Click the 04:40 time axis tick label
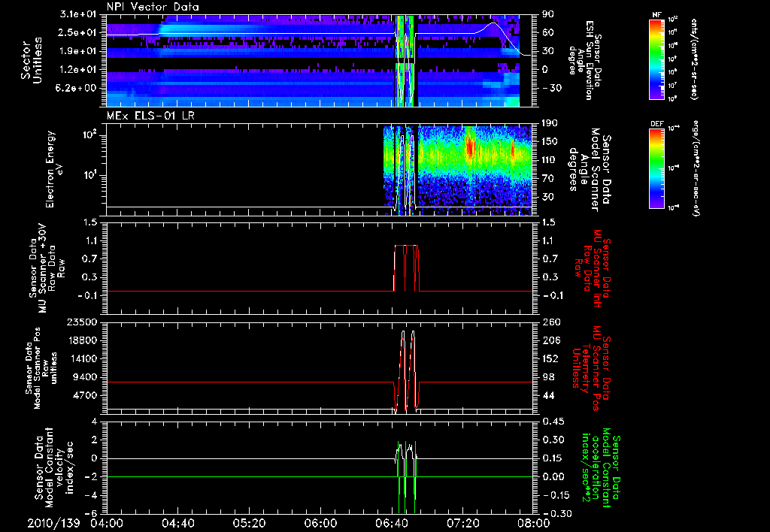Screen dimensions: 770x532 coord(177,524)
